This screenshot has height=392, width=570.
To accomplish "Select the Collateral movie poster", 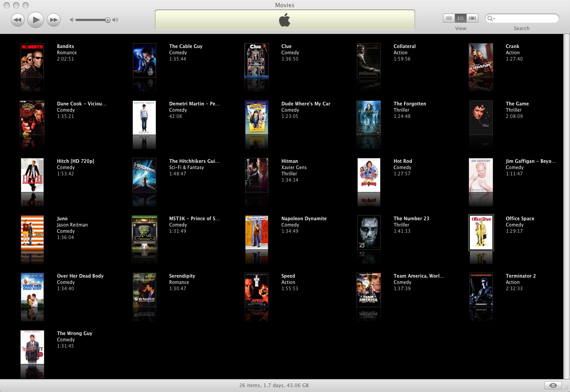I will (369, 61).
